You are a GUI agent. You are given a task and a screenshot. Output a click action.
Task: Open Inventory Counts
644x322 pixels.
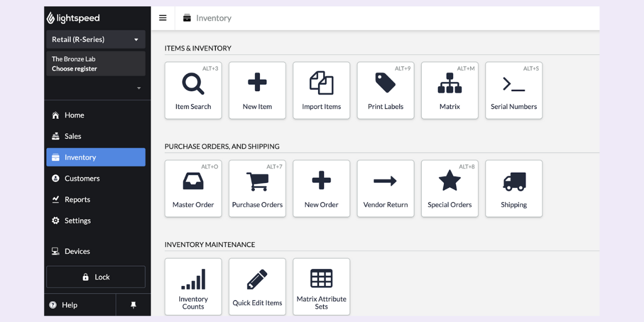(193, 287)
